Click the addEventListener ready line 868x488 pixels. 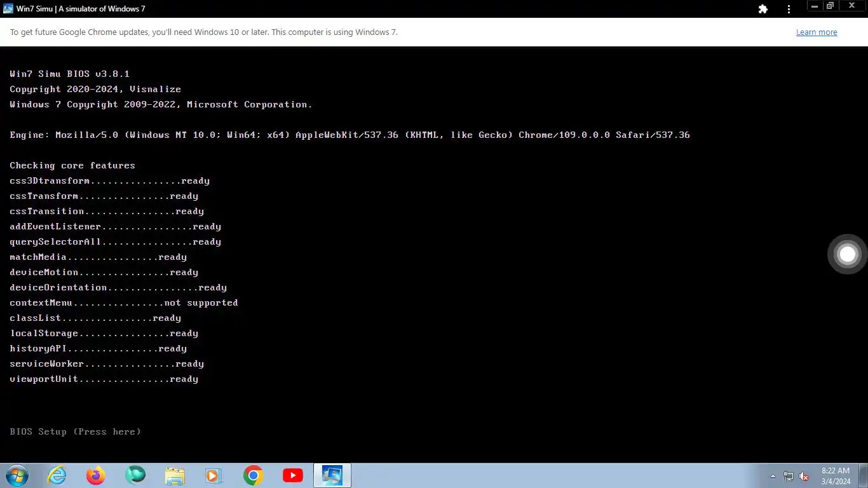[115, 226]
